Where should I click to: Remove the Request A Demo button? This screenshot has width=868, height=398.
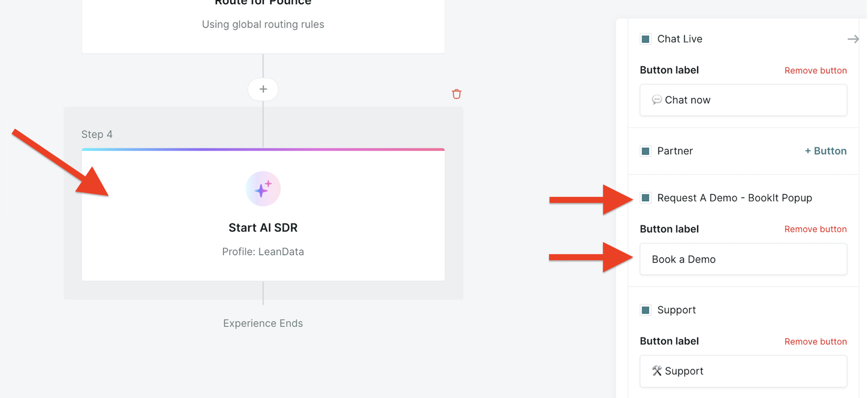815,229
